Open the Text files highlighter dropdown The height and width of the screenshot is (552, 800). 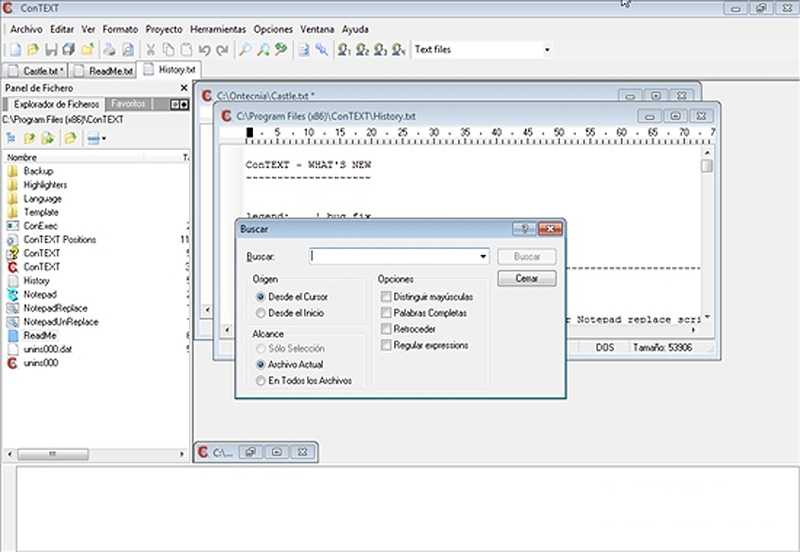click(x=547, y=49)
